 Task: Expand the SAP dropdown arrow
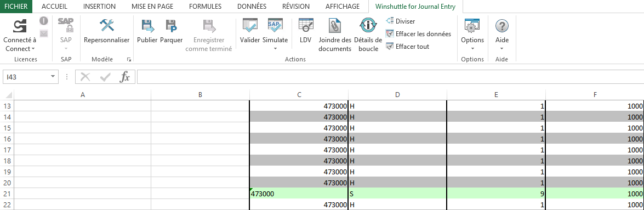(66, 49)
